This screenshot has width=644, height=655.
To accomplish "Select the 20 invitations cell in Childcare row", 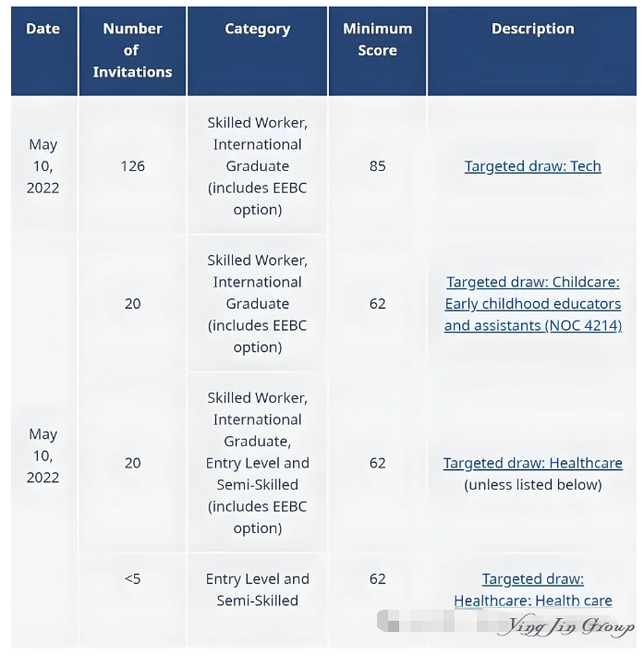I will 132,304.
